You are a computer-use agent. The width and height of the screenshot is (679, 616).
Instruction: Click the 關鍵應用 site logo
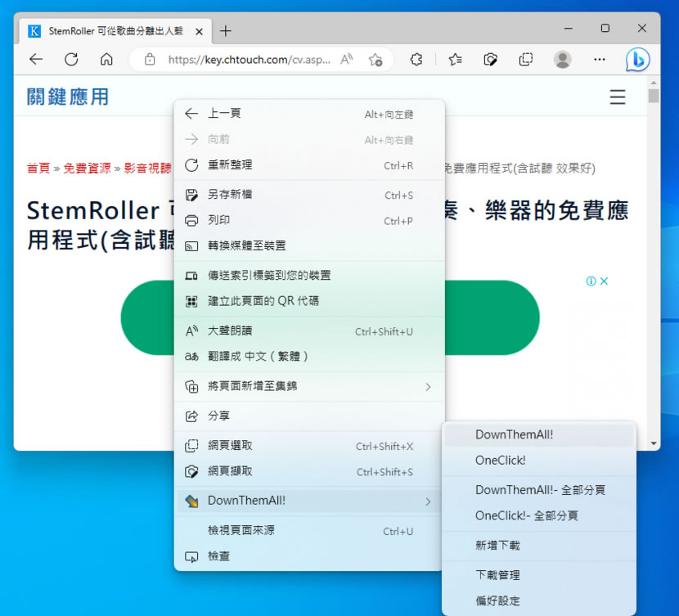point(68,97)
